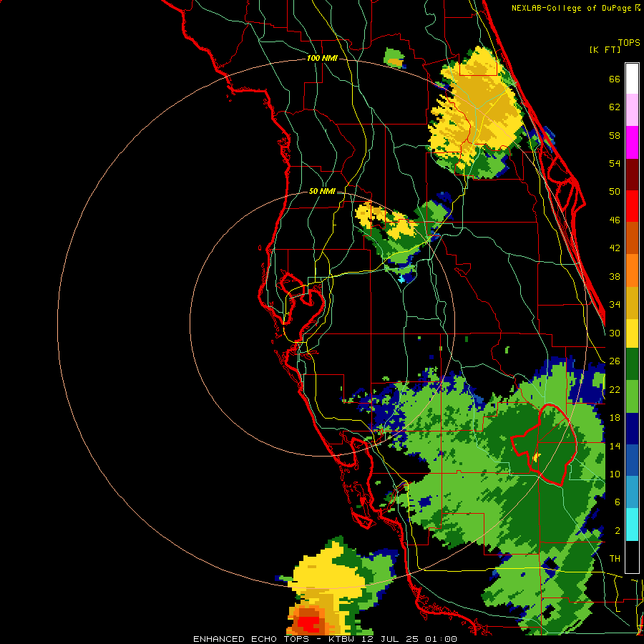Screen dimensions: 644x644
Task: Click the light pink legend swatch
Action: [632, 110]
